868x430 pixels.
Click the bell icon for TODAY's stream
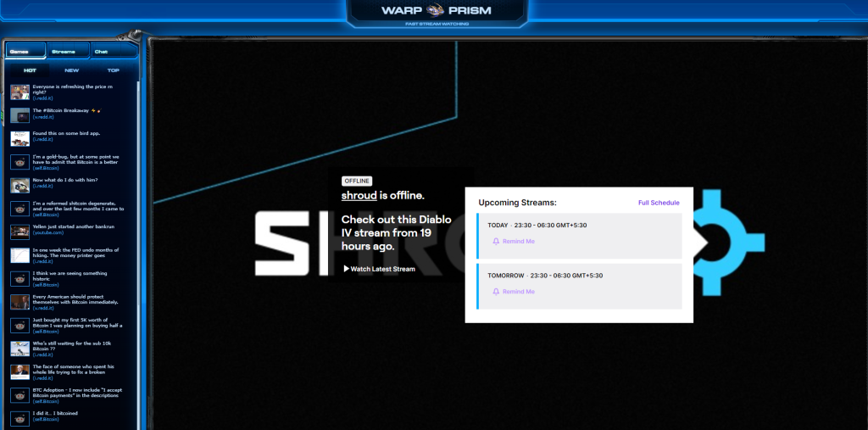point(496,242)
